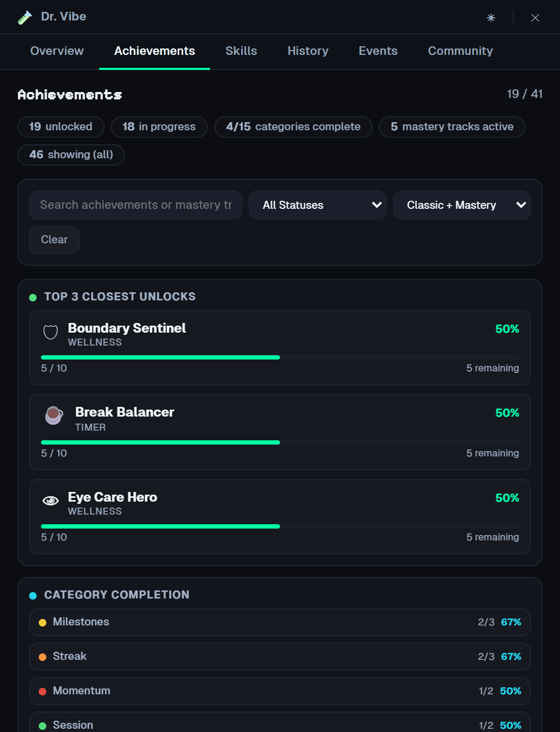Click the Eye Care Hero eye icon
Screen dimensions: 560x732
pyautogui.click(x=51, y=501)
